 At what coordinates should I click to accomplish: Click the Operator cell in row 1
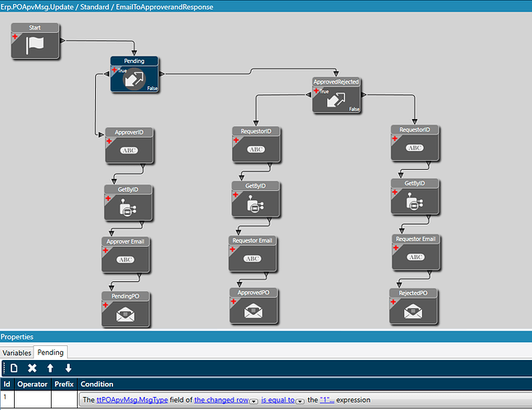click(x=34, y=399)
